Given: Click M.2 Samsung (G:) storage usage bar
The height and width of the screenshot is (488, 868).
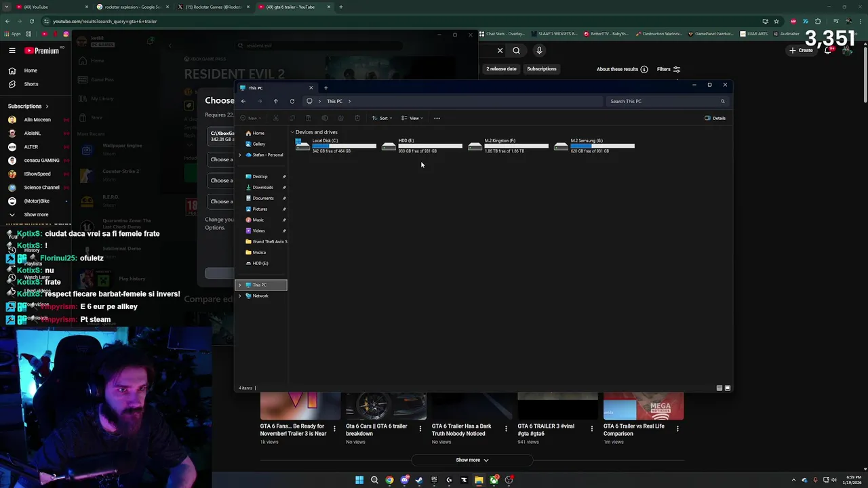Looking at the screenshot, I should click(x=602, y=146).
